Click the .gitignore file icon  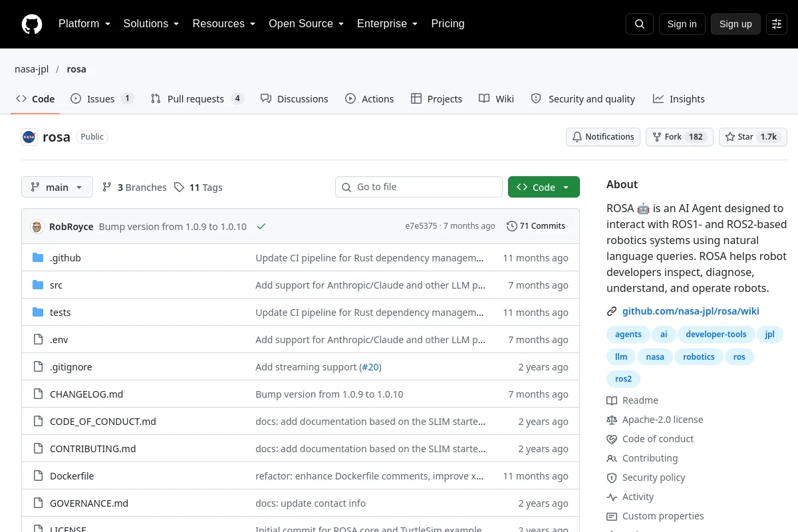click(38, 367)
